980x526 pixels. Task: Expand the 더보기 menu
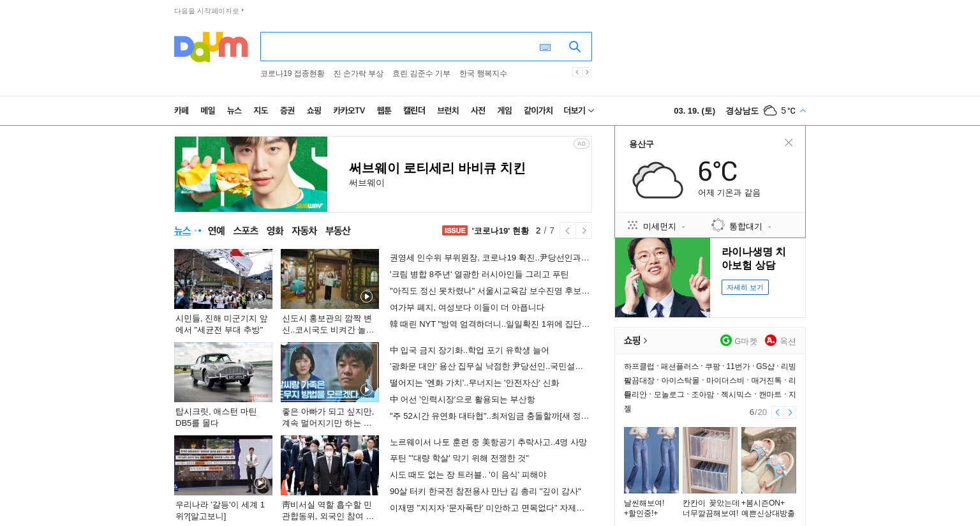click(579, 110)
